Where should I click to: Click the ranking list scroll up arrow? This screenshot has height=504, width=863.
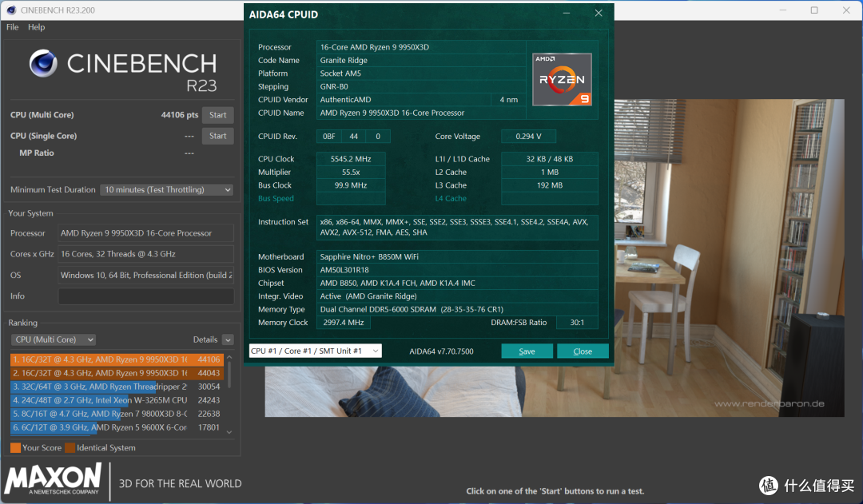(x=229, y=358)
